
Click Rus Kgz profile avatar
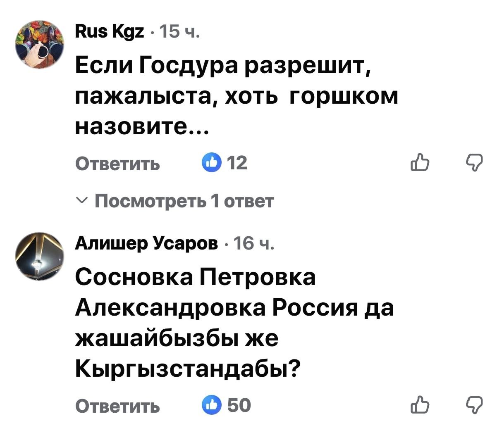[40, 44]
